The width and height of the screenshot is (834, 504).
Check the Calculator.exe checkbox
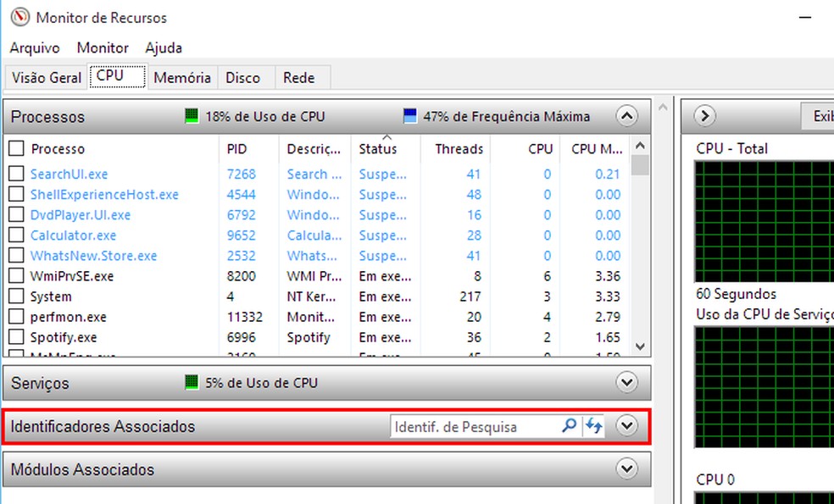pos(16,235)
